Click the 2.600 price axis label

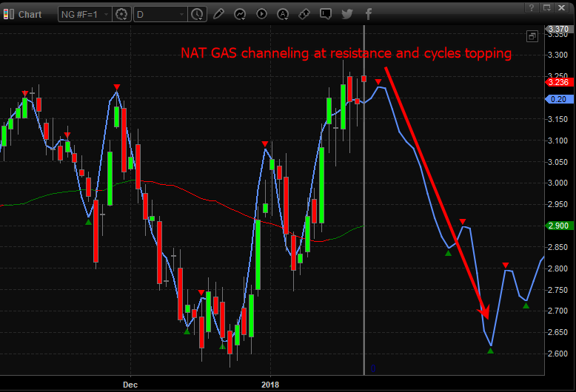(x=557, y=354)
